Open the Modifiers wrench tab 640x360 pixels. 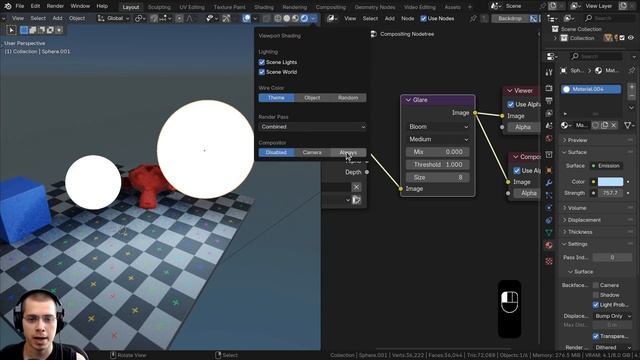tap(549, 182)
